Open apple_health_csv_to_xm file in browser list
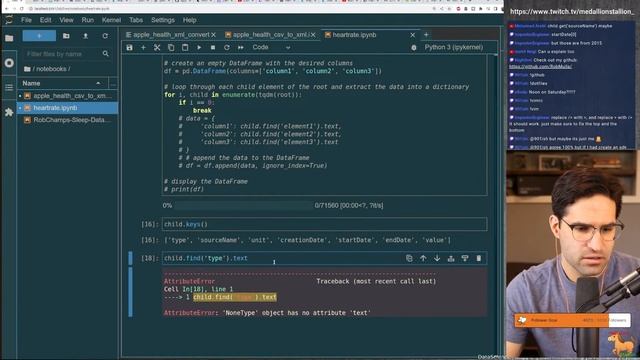 pos(68,96)
